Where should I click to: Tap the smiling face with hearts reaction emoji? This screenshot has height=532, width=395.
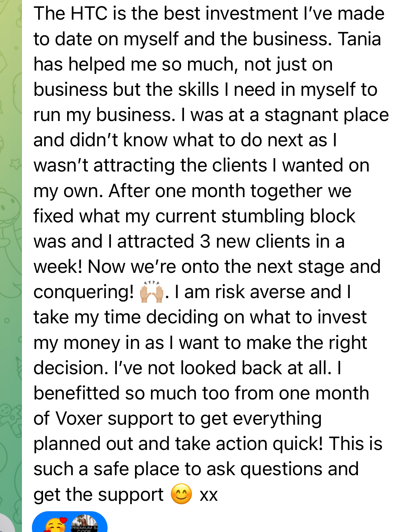[55, 525]
